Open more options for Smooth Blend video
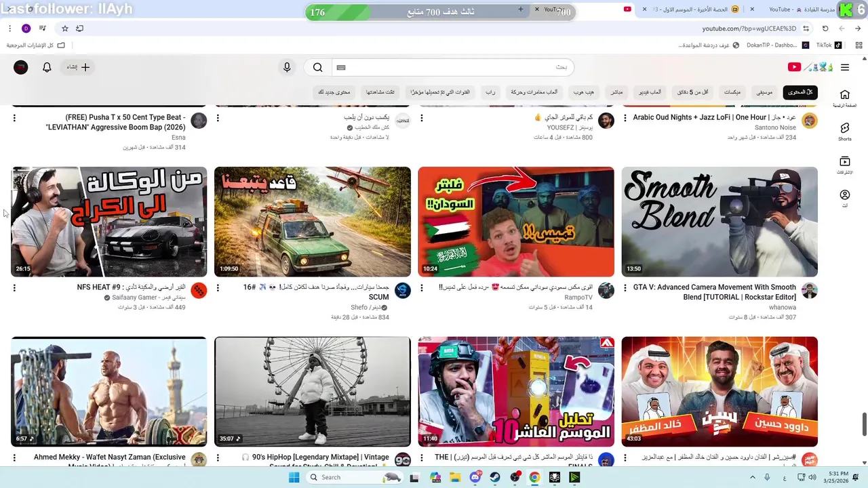 pos(625,288)
